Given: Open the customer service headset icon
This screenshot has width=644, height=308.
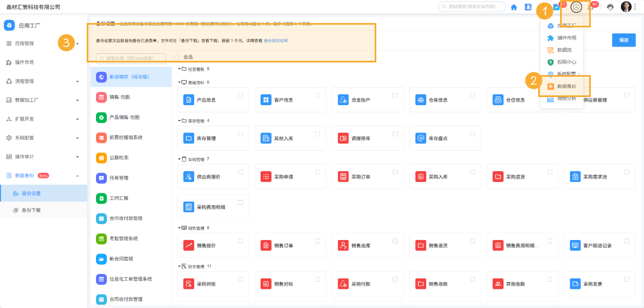Looking at the screenshot, I should [x=609, y=7].
